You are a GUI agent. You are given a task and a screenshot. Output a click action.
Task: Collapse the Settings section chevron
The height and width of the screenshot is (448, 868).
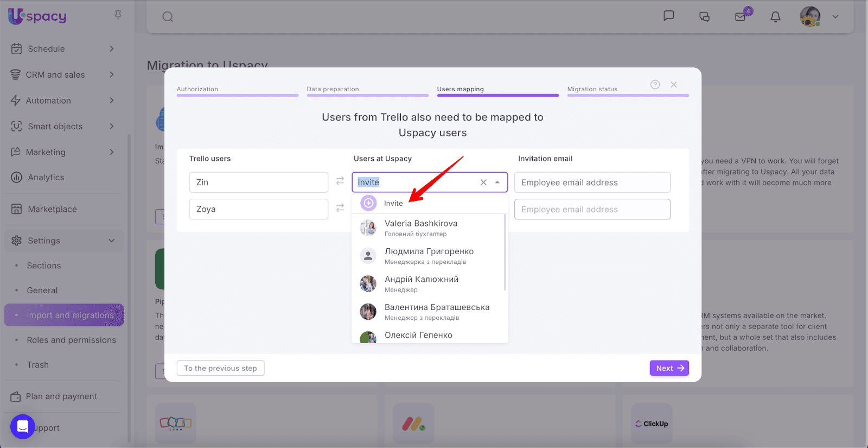(112, 241)
